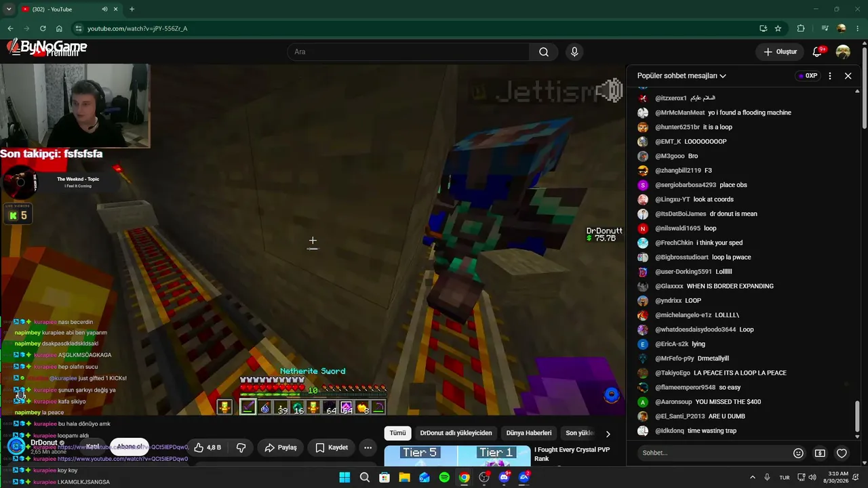Dislike the video with thumbs down

pyautogui.click(x=241, y=447)
